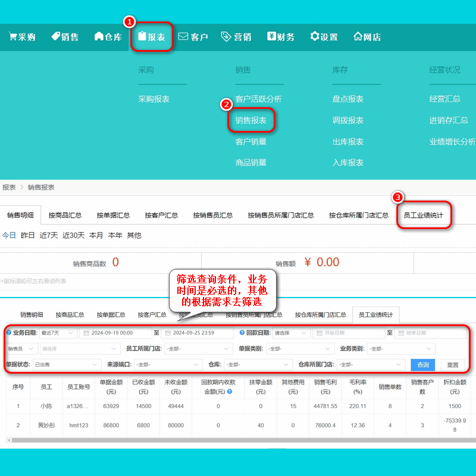
Task: Click the 查询 search button
Action: 422,364
